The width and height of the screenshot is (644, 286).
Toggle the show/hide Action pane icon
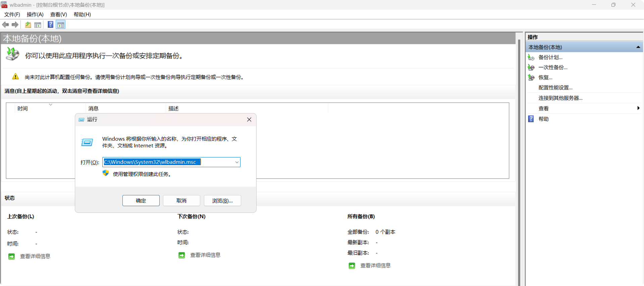[61, 25]
